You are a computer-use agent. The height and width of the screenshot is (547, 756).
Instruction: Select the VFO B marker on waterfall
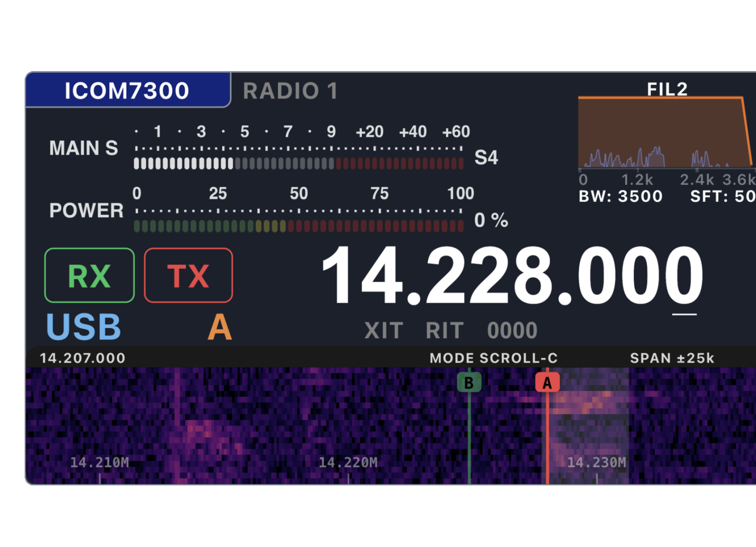[x=469, y=383]
